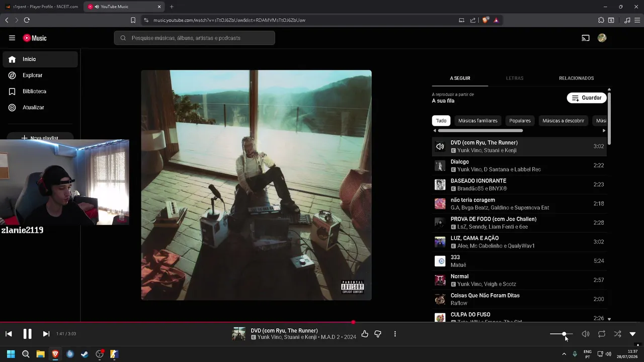Click the share page icon in address bar

click(473, 20)
